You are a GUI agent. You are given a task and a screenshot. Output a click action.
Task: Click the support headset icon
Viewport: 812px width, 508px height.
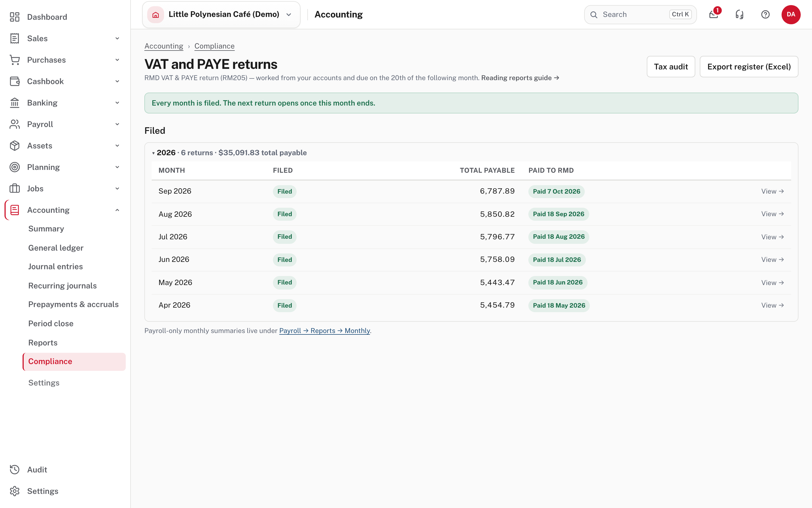click(740, 14)
